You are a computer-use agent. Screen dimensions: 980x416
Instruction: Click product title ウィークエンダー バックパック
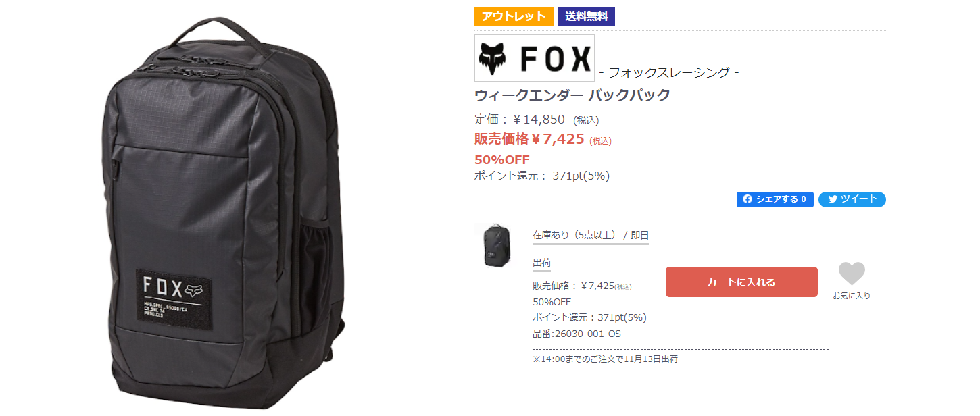coord(572,95)
